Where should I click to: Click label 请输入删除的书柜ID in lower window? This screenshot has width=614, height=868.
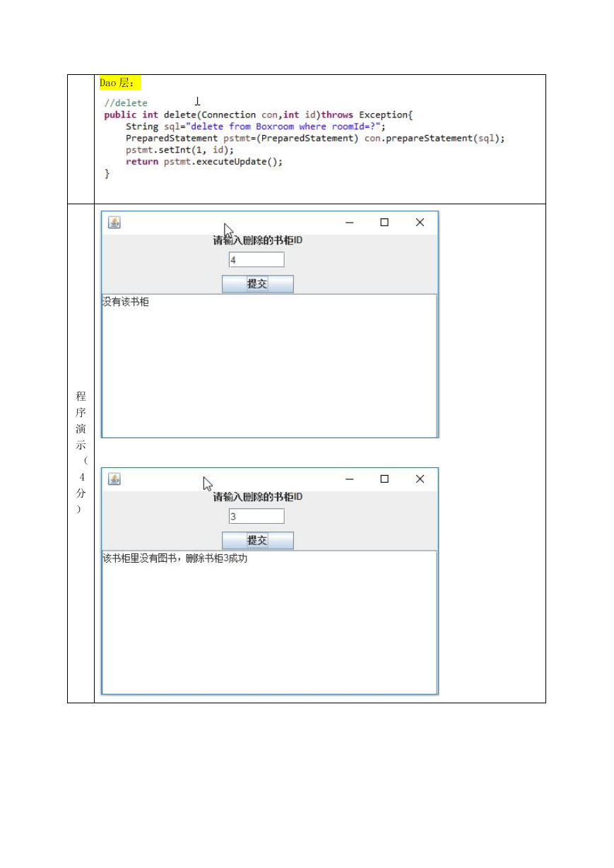pyautogui.click(x=258, y=498)
